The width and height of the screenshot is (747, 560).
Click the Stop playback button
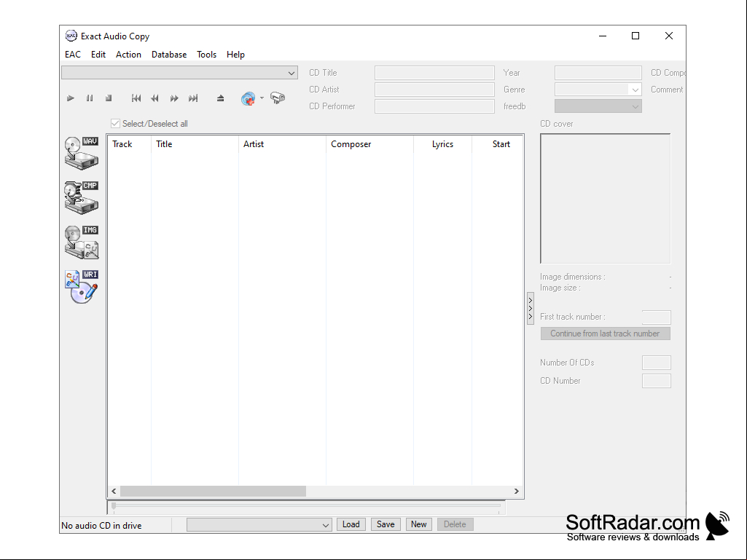[109, 98]
